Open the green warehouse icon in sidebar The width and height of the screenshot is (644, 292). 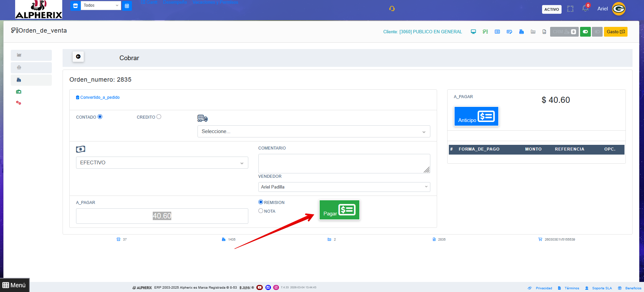pos(19,92)
